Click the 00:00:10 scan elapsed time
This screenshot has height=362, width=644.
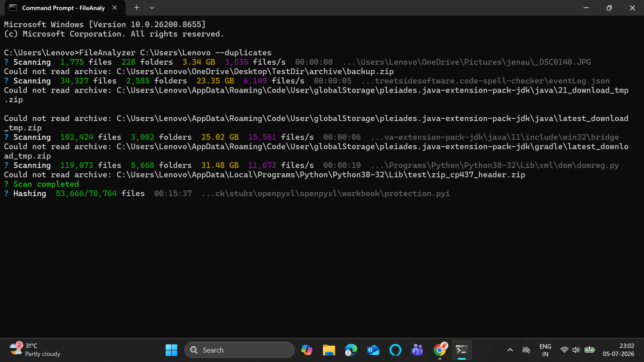pyautogui.click(x=342, y=165)
